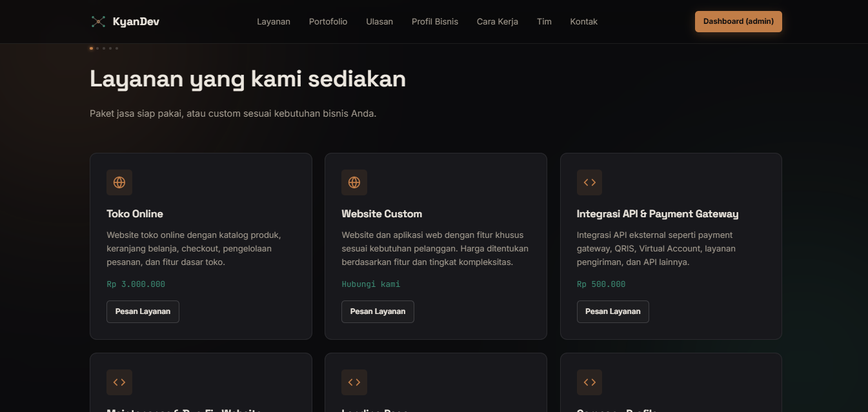The height and width of the screenshot is (412, 868).
Task: Click the Integrasi API description paragraph
Action: (x=656, y=249)
